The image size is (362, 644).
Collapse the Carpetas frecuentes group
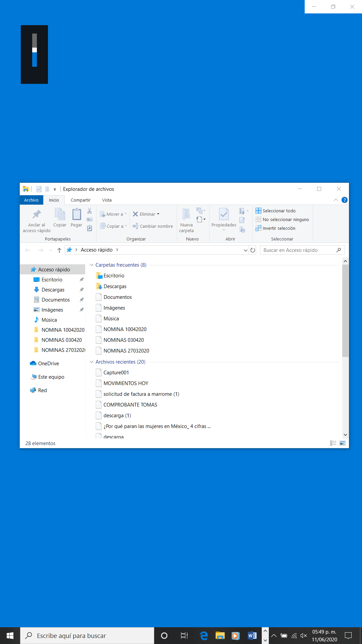pos(92,265)
